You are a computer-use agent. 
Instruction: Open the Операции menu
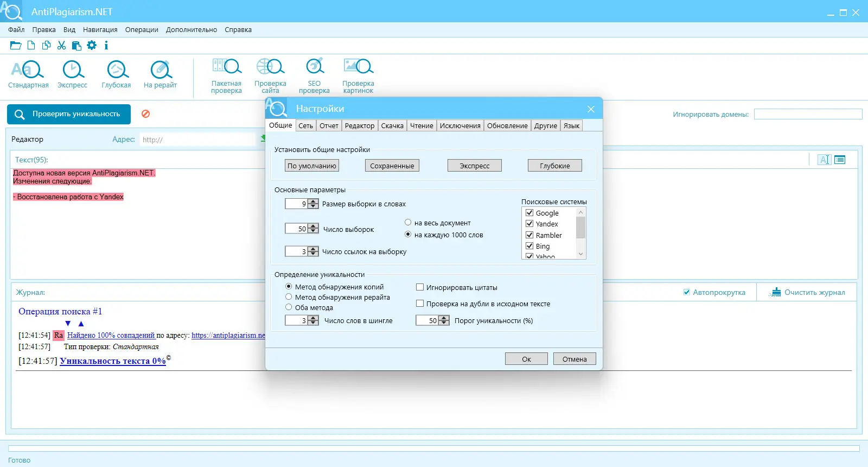[x=142, y=30]
